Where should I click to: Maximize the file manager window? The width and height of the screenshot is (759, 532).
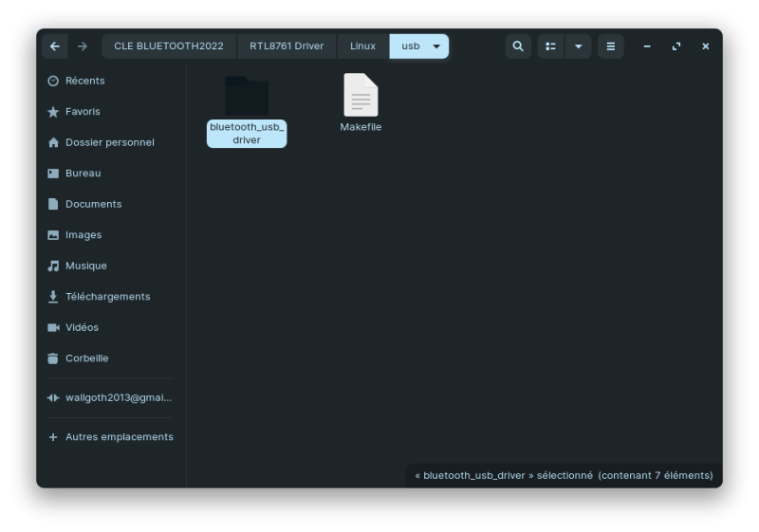pos(676,46)
